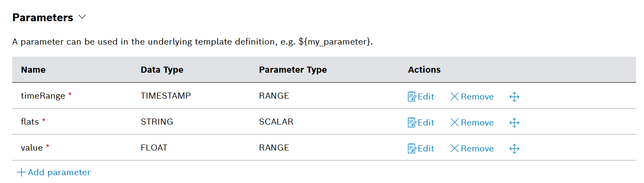Viewport: 644px width, 183px height.
Task: Click the Edit icon for timeRange
Action: [x=412, y=96]
